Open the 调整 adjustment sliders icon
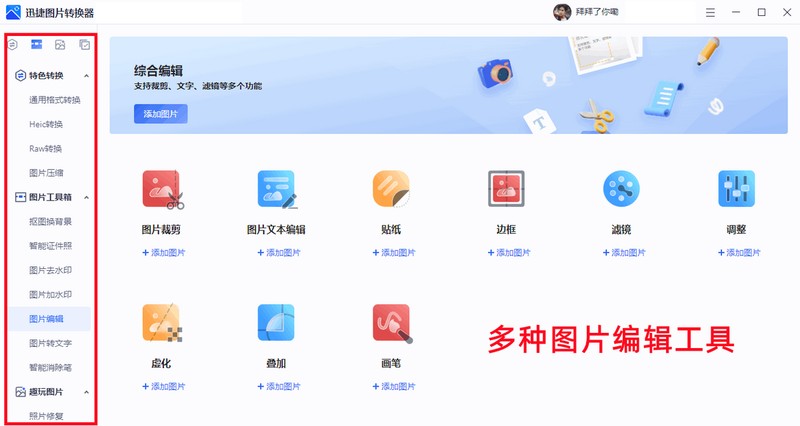The image size is (800, 426). tap(736, 189)
